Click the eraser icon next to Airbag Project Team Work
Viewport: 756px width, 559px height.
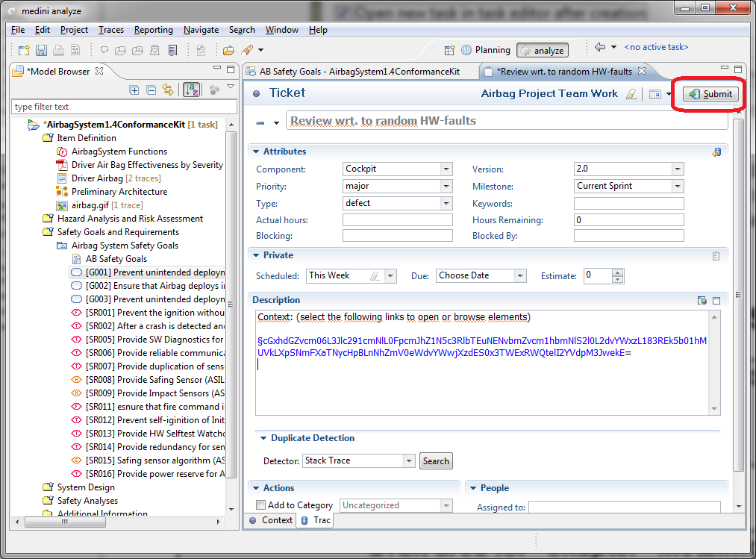pos(631,94)
